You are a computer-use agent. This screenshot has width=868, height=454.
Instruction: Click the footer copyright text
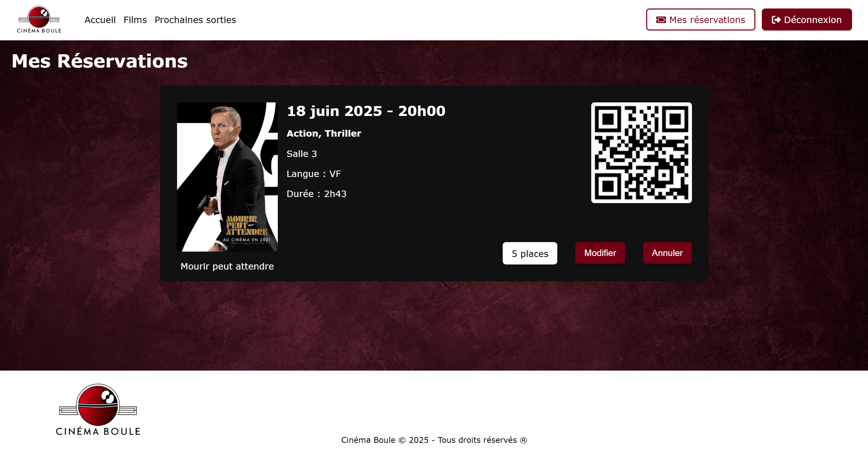434,440
